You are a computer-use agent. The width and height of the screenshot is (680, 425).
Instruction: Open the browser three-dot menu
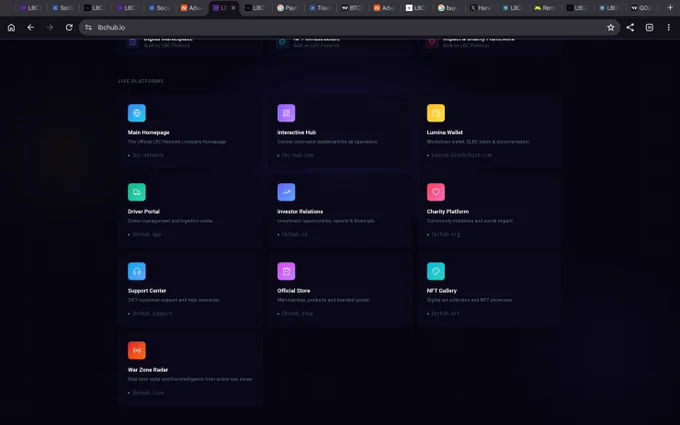pyautogui.click(x=668, y=27)
